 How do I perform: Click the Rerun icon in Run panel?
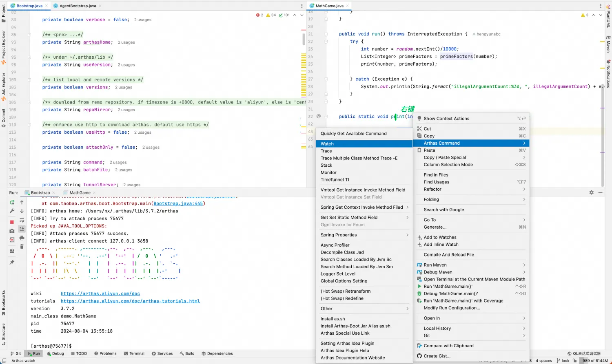coord(12,202)
